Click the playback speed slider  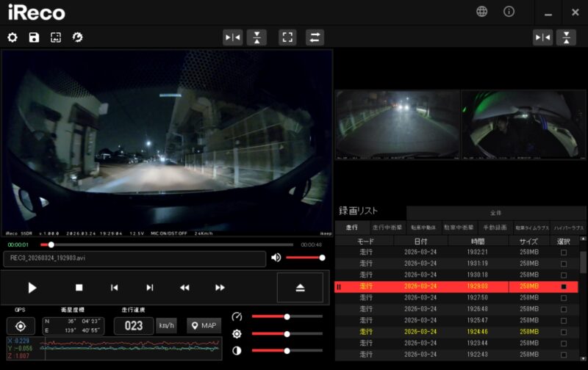pos(287,316)
